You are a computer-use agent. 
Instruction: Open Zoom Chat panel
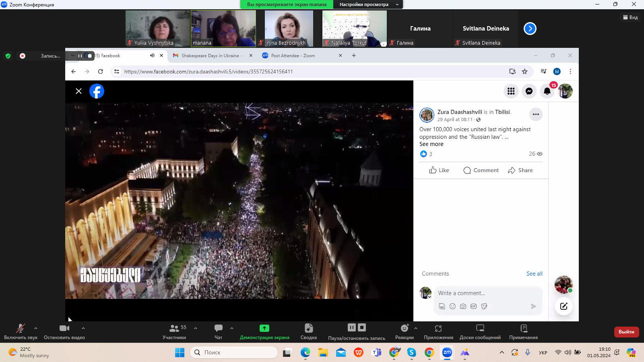coord(219,331)
